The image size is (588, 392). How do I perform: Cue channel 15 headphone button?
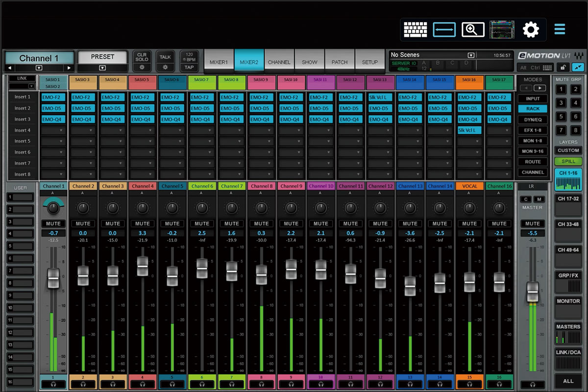point(469,385)
